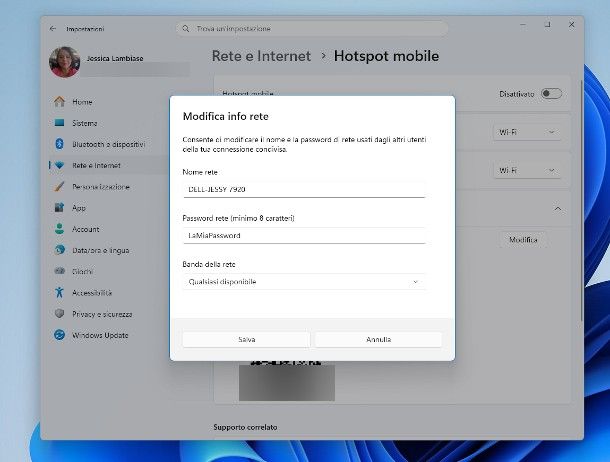Open Sistema settings section label

pyautogui.click(x=85, y=123)
